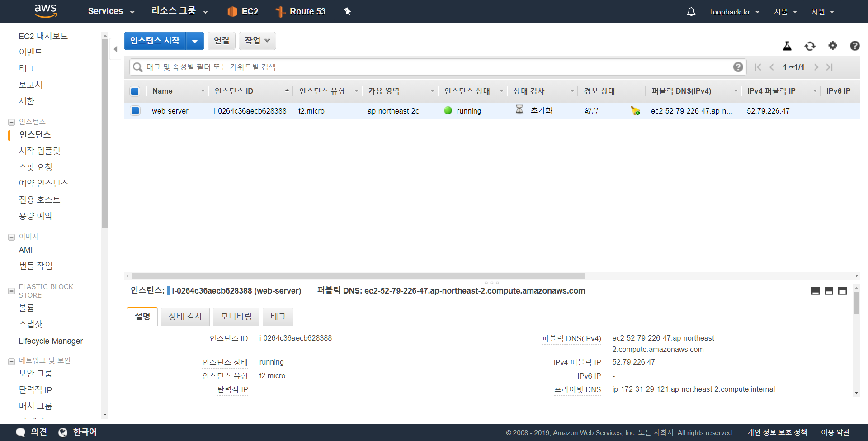
Task: Switch to the 설명 tab
Action: tap(142, 317)
